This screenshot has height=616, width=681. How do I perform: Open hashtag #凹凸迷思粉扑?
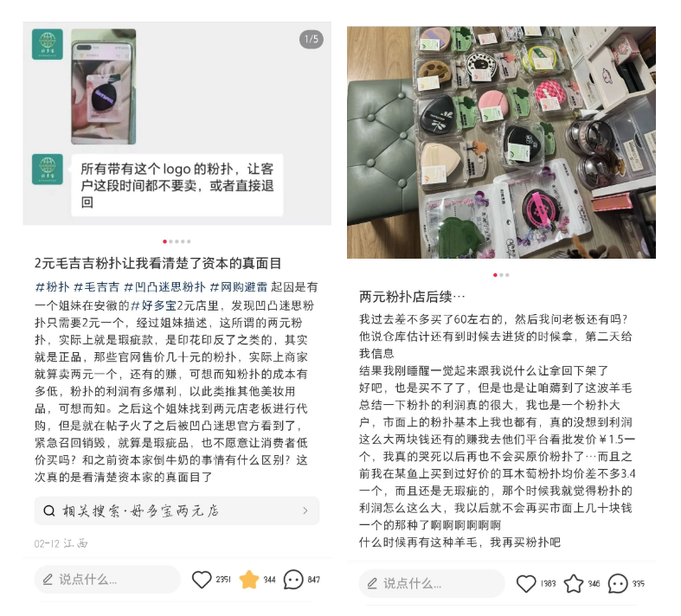pos(164,287)
